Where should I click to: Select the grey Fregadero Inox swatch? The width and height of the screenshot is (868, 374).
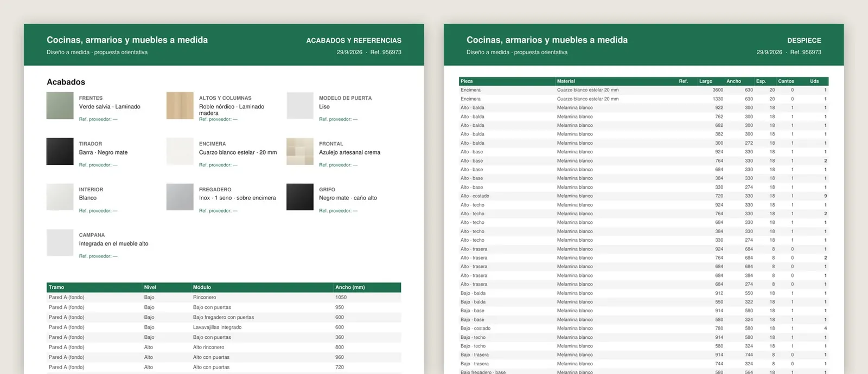click(x=180, y=197)
